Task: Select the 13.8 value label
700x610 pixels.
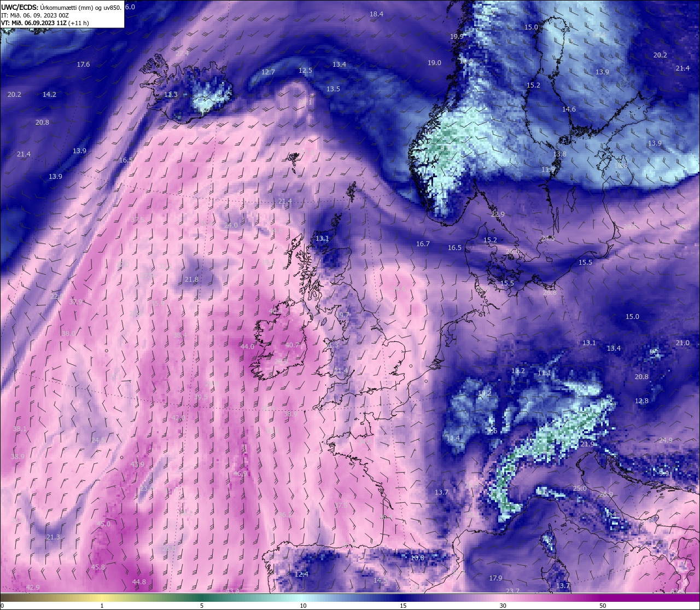Action: click(x=559, y=154)
